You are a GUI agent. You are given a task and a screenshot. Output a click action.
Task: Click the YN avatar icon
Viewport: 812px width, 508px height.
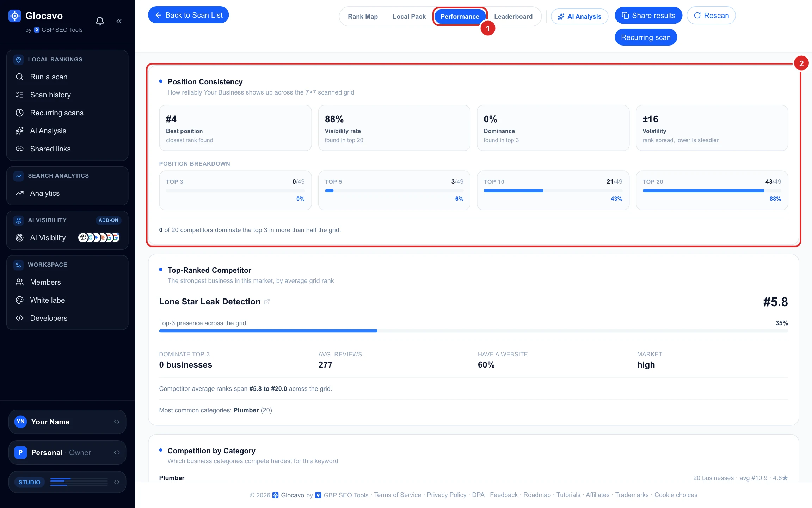coord(21,422)
